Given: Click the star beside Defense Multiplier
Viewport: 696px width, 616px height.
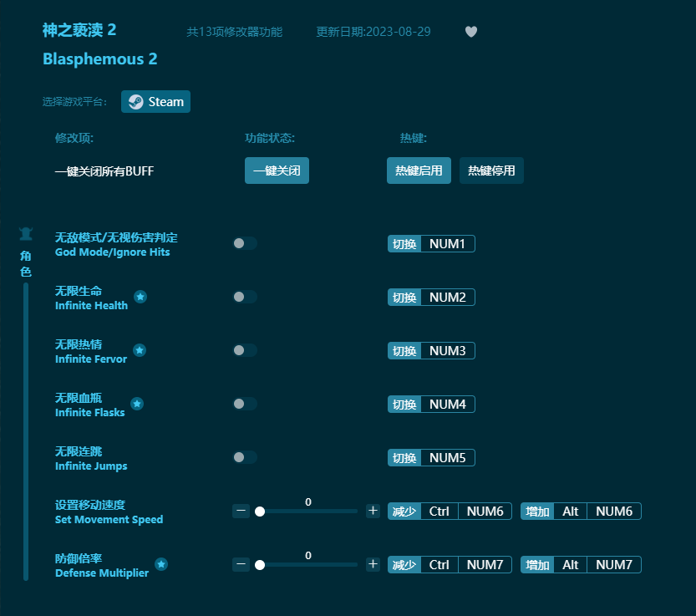Looking at the screenshot, I should (160, 564).
